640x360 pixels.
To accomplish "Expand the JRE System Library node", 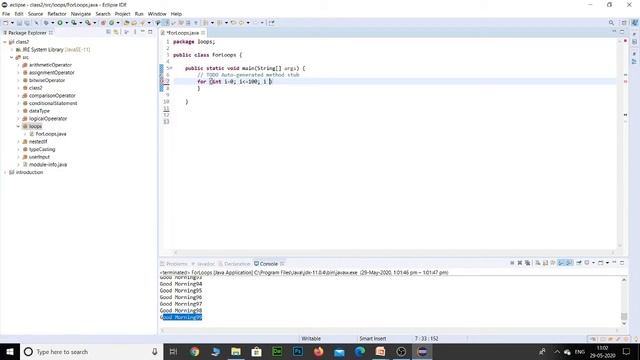I will coord(12,50).
